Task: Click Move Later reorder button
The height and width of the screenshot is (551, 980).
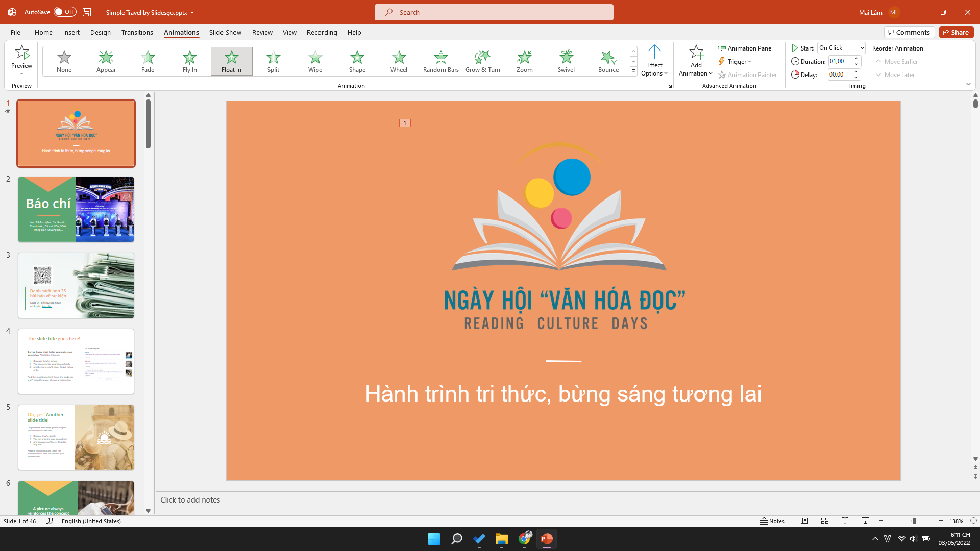Action: tap(895, 74)
